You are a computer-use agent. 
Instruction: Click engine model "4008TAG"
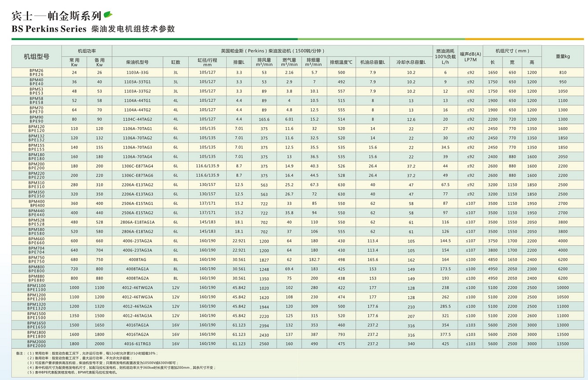tap(137, 260)
